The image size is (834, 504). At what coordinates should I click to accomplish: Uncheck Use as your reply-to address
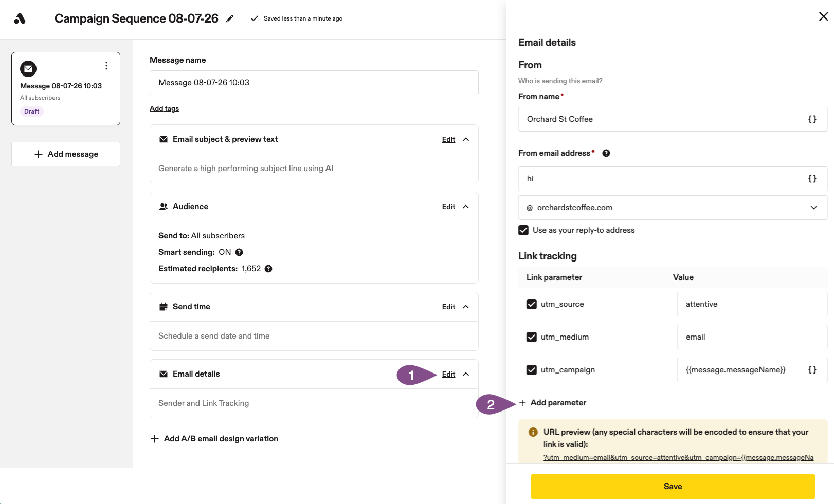[523, 230]
